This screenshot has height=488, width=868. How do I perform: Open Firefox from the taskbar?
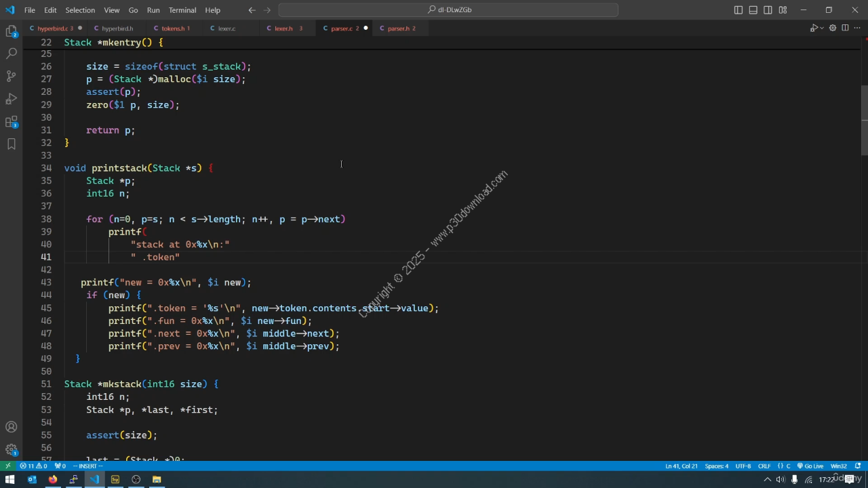pyautogui.click(x=52, y=479)
